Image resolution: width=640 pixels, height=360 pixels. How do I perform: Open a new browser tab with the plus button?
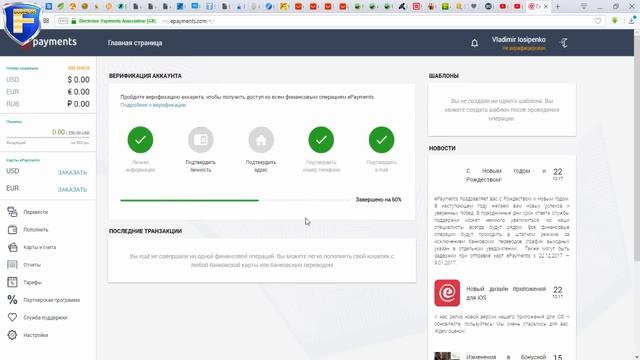click(558, 7)
